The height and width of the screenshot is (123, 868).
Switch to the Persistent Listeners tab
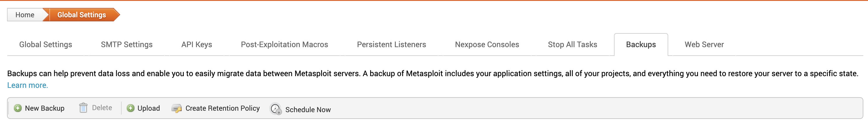[x=391, y=45]
